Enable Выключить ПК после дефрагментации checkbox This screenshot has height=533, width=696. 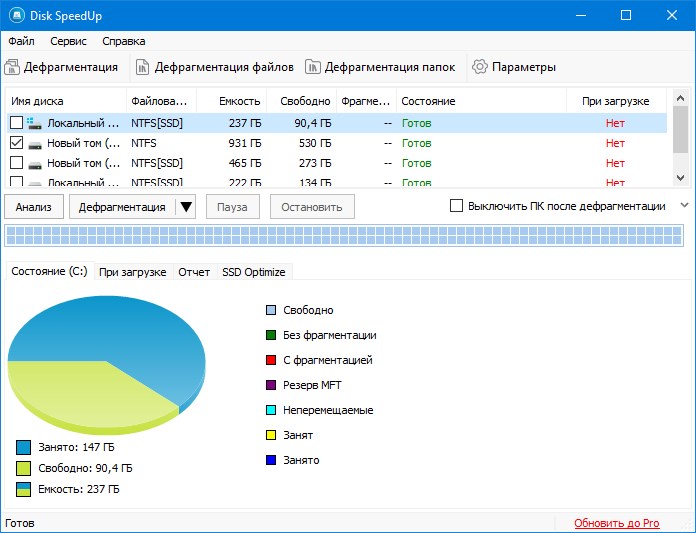pos(456,206)
